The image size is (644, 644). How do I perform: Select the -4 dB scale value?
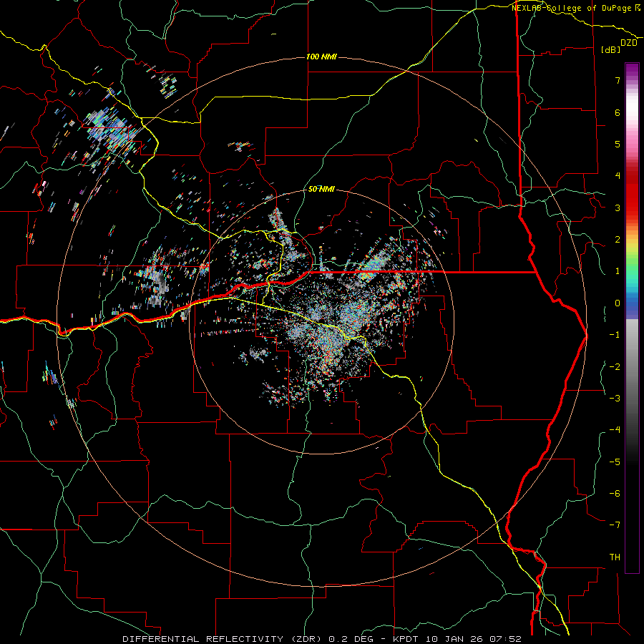615,430
